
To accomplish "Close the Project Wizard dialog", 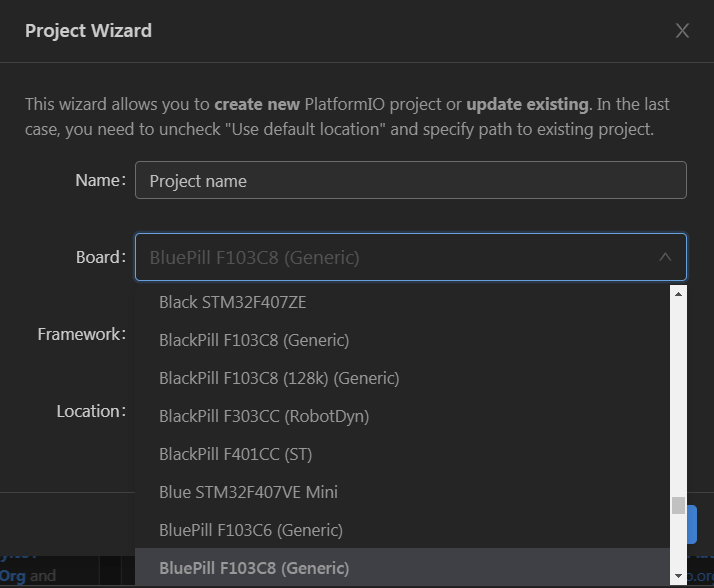I will (x=682, y=31).
